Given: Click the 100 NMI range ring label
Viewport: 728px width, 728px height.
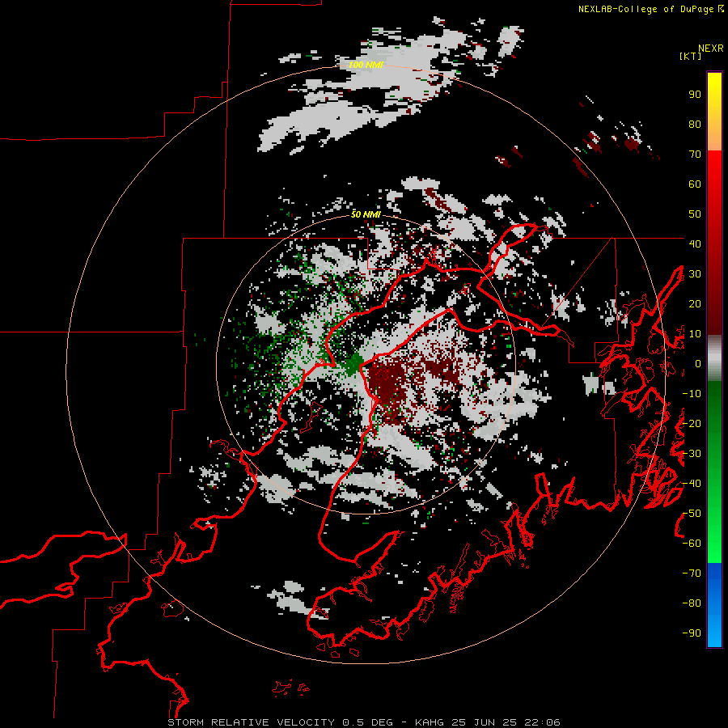Looking at the screenshot, I should (x=366, y=65).
